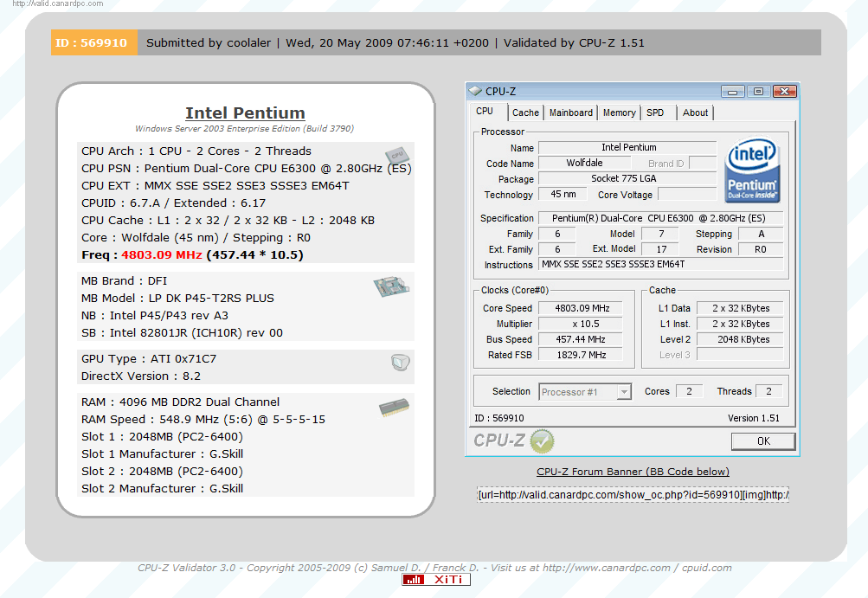Click the Cores count field
The image size is (868, 598).
point(689,391)
